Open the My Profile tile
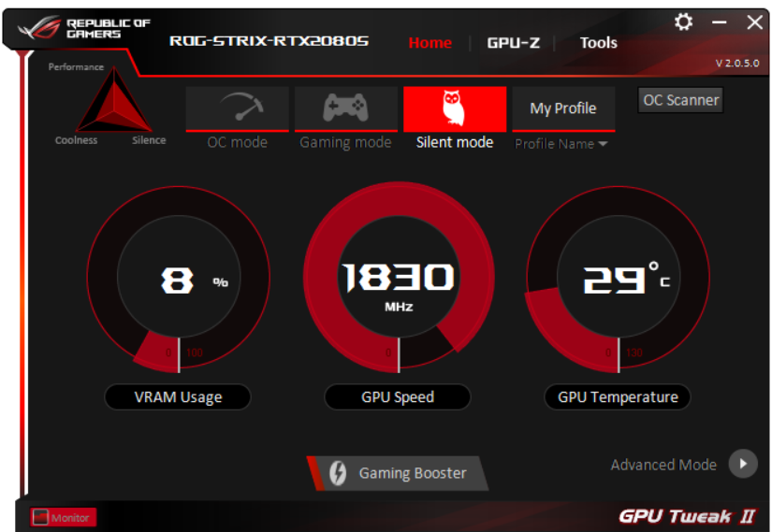 [563, 108]
